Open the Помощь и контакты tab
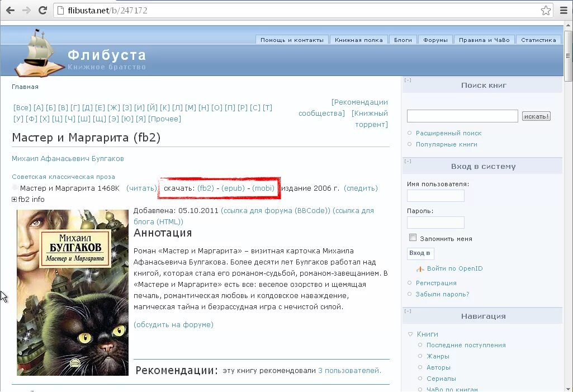This screenshot has width=573, height=392. pos(292,40)
